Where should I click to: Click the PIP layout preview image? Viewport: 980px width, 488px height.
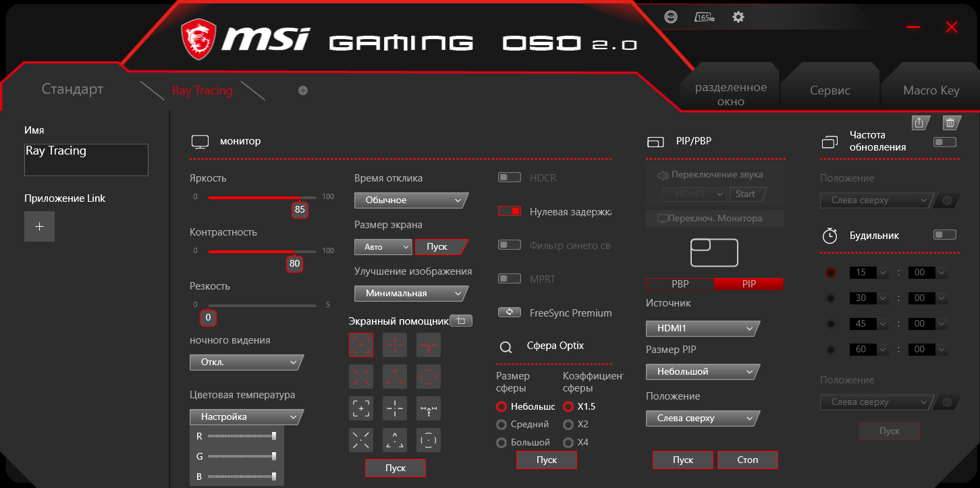point(714,252)
